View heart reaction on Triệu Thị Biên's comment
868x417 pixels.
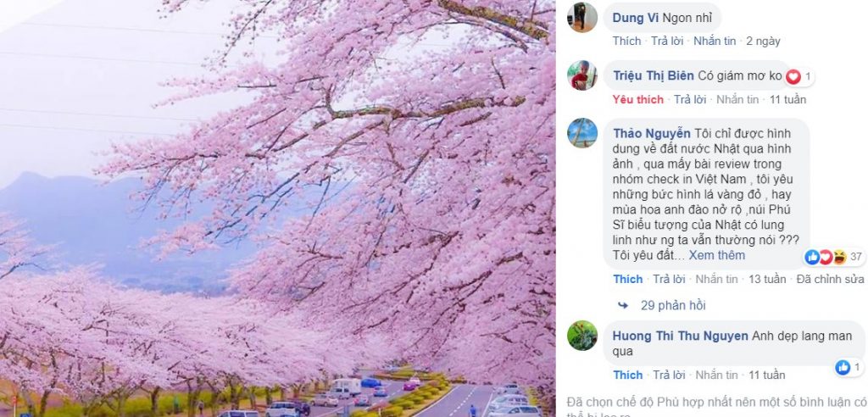pos(793,77)
